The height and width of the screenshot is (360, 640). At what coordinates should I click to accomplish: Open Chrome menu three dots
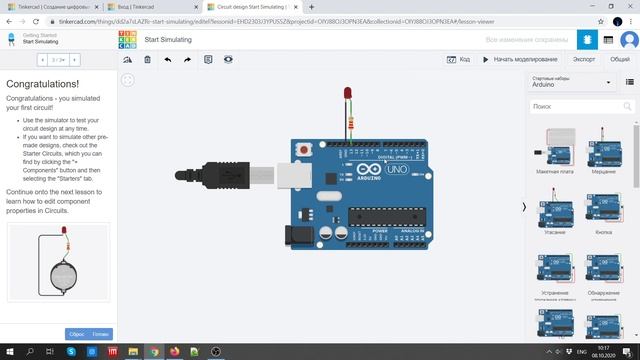pos(631,22)
